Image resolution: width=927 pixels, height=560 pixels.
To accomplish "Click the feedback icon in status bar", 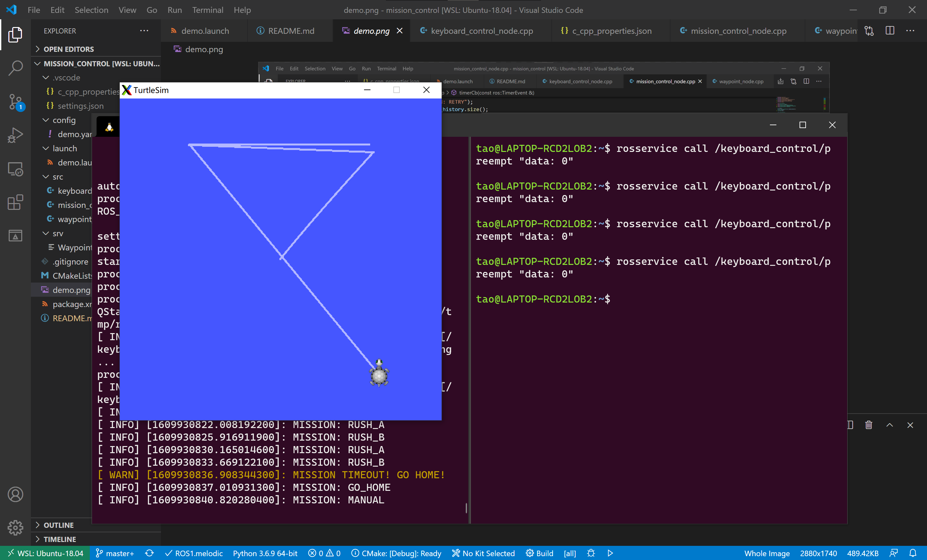I will 894,553.
